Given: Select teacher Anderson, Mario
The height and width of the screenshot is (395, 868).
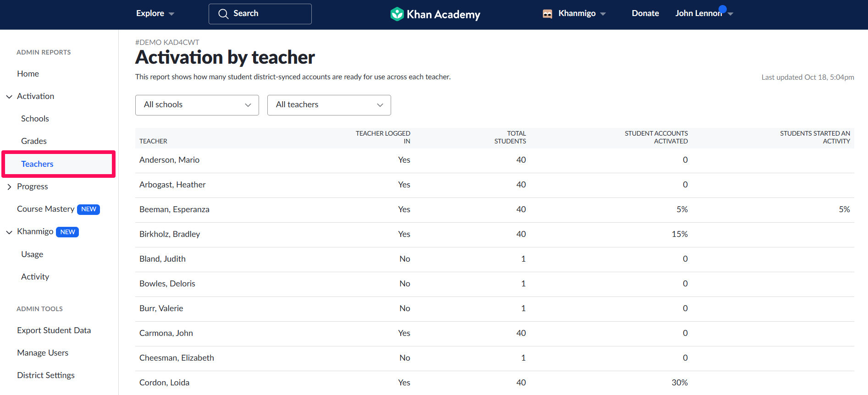Looking at the screenshot, I should pyautogui.click(x=169, y=160).
